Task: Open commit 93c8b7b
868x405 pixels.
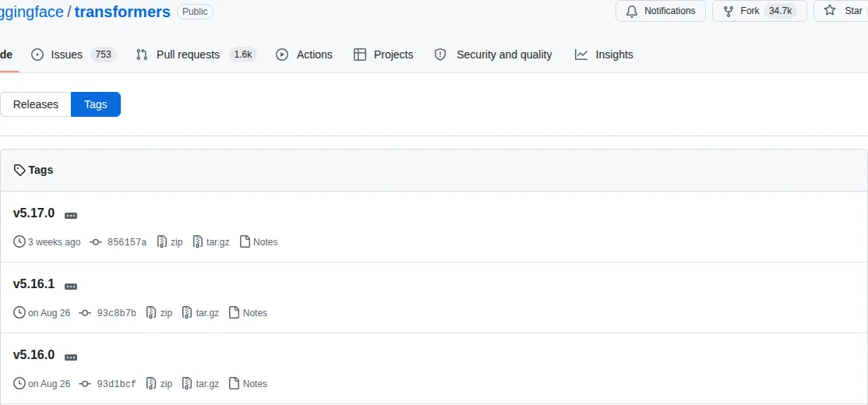Action: pos(116,312)
